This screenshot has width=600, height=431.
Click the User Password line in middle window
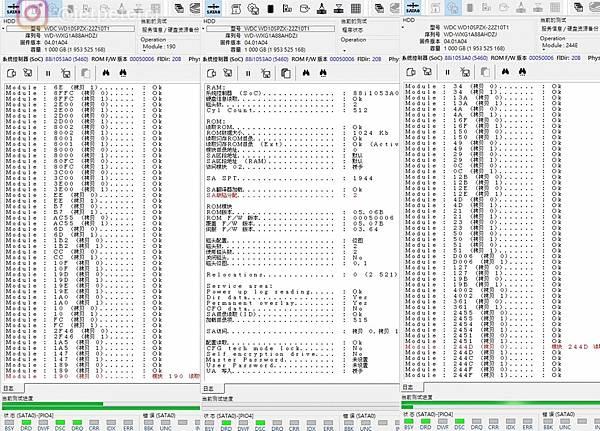coord(287,366)
